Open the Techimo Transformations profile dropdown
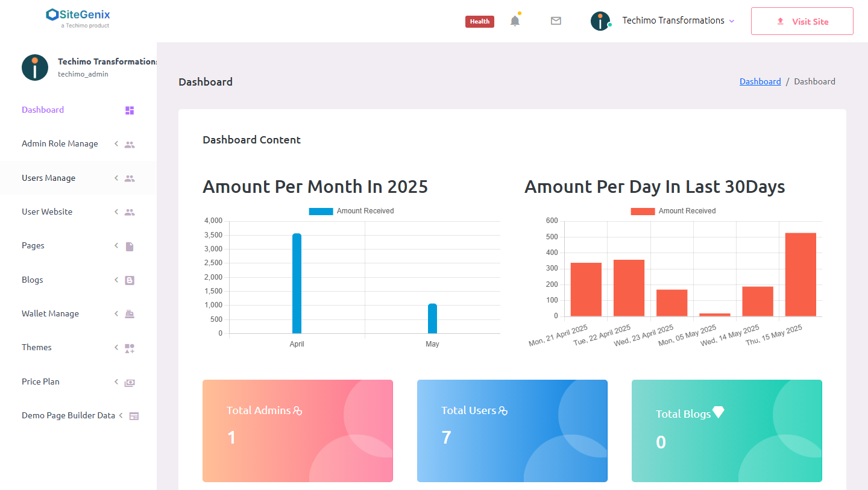 (673, 20)
